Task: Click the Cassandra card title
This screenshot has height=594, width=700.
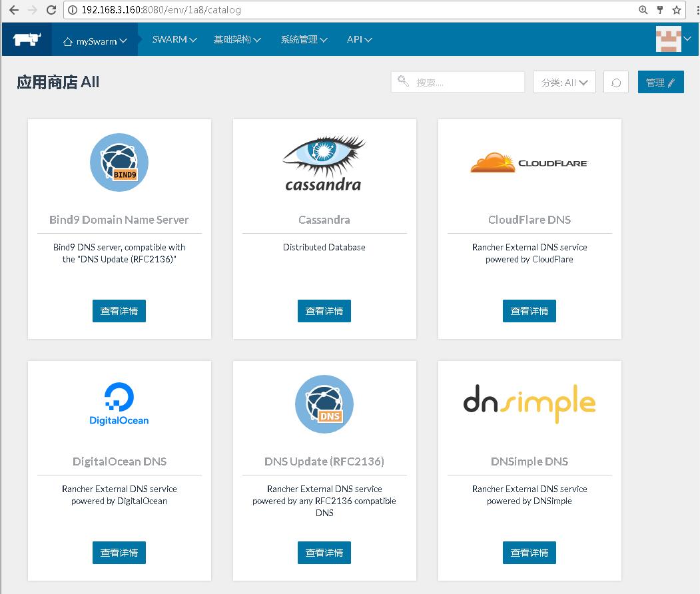Action: (324, 220)
